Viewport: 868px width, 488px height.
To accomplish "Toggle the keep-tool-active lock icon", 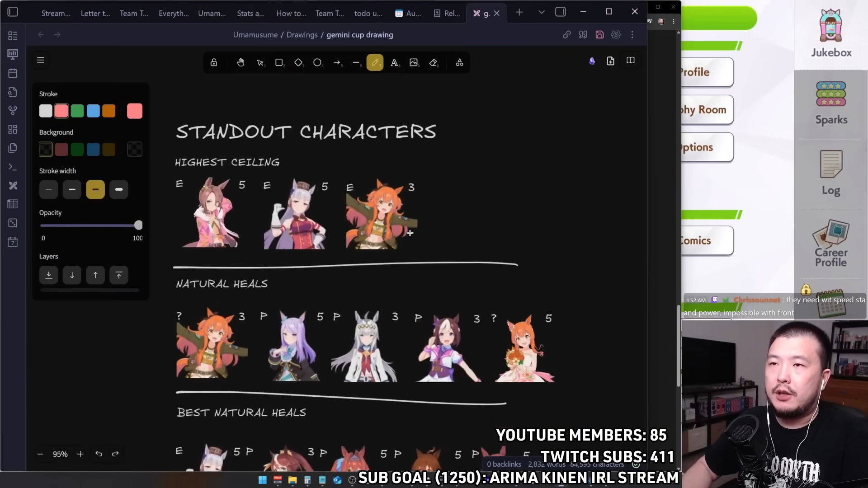I will tap(214, 63).
